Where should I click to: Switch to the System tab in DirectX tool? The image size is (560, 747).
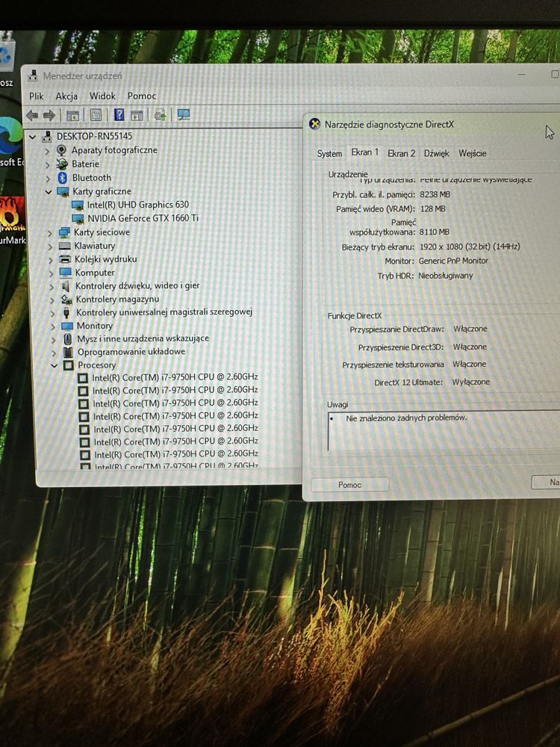click(329, 153)
